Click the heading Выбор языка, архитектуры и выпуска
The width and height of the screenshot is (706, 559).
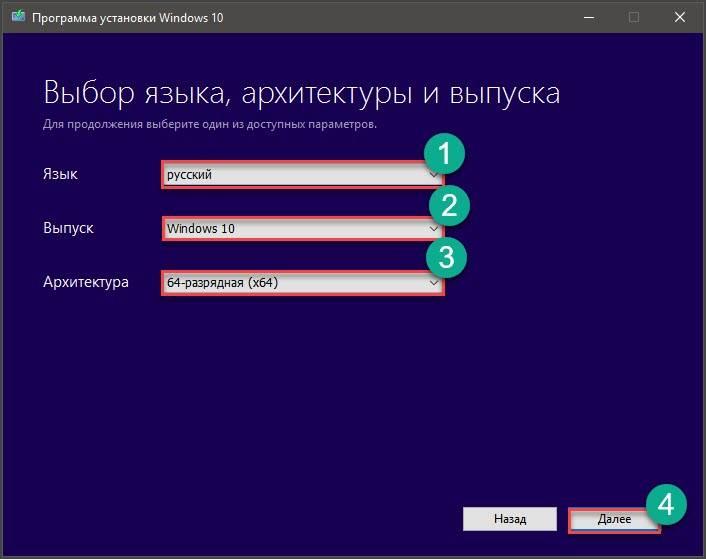point(302,94)
